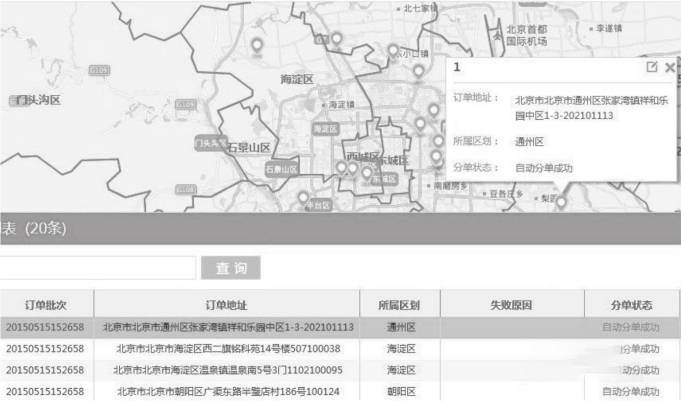Select the row 西二旗铭科苑14号楼507100038
Viewport: 681px width, 401px height.
click(x=340, y=349)
